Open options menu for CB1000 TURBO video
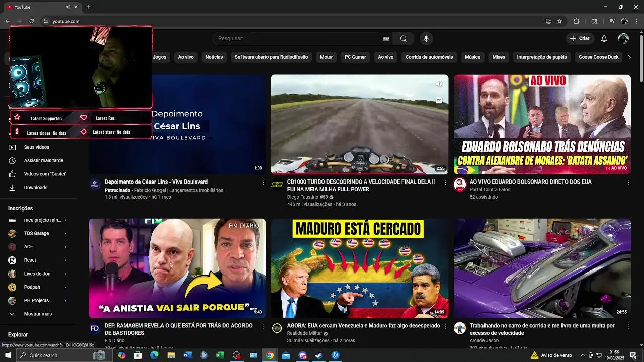 coord(445,183)
